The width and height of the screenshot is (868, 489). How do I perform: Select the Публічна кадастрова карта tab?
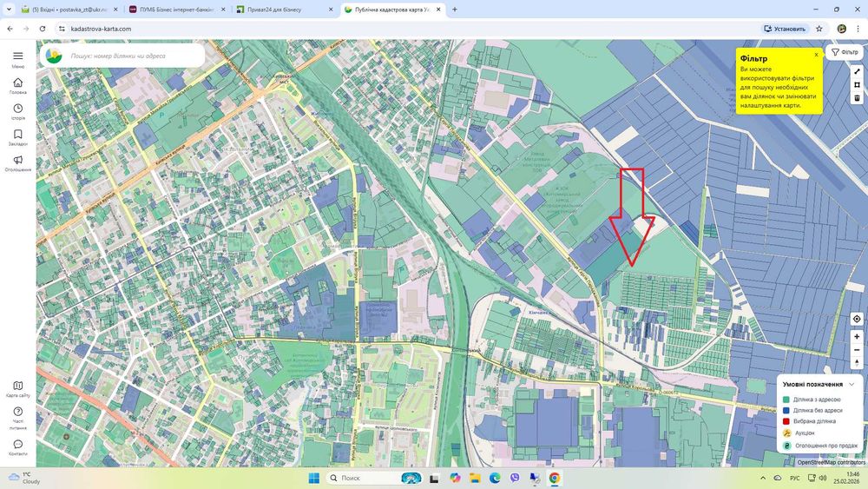[x=391, y=10]
